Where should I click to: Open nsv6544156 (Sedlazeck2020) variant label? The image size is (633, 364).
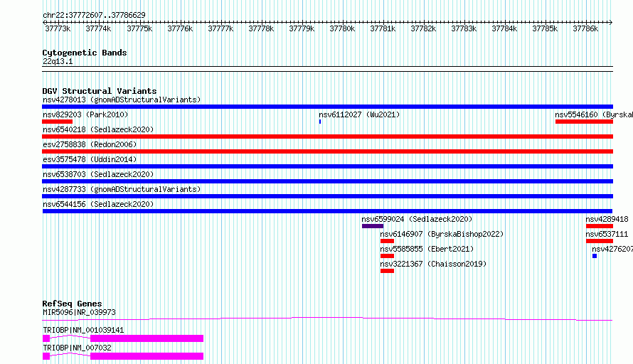98,204
